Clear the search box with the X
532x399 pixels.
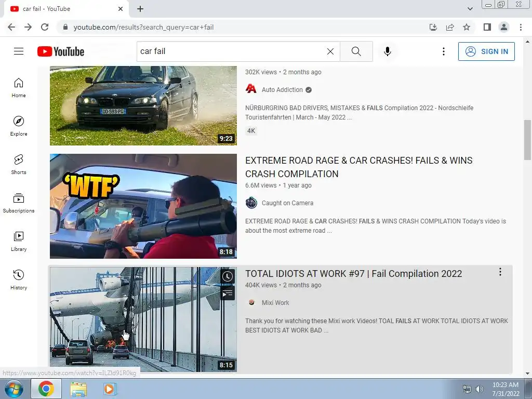pos(330,51)
